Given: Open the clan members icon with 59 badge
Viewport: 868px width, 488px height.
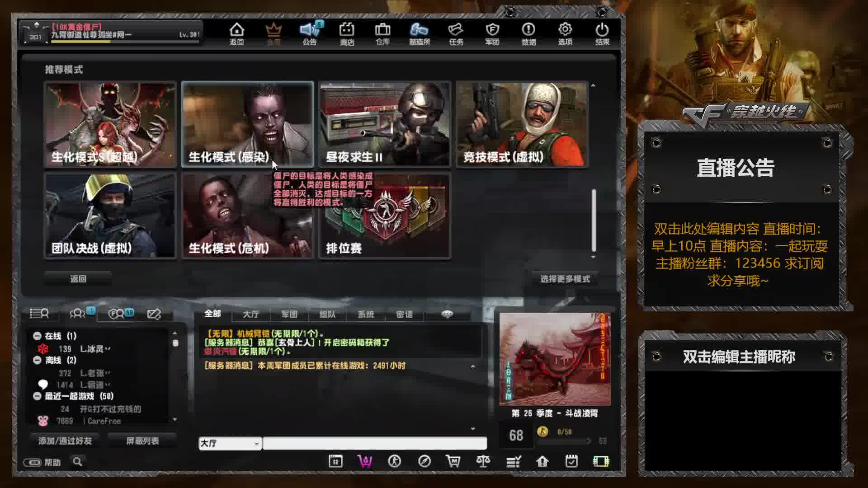Looking at the screenshot, I should 121,313.
